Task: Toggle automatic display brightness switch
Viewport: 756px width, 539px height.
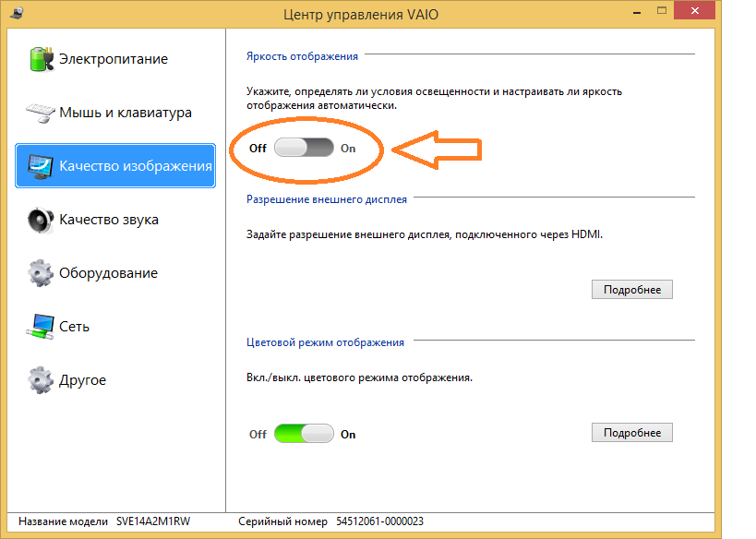Action: (x=304, y=148)
